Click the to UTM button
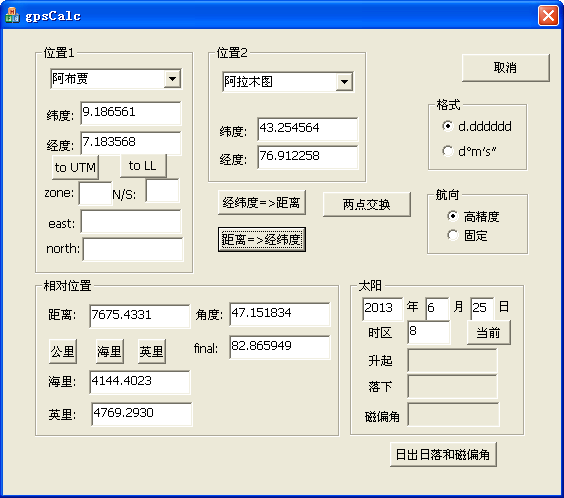This screenshot has width=564, height=498. click(75, 167)
